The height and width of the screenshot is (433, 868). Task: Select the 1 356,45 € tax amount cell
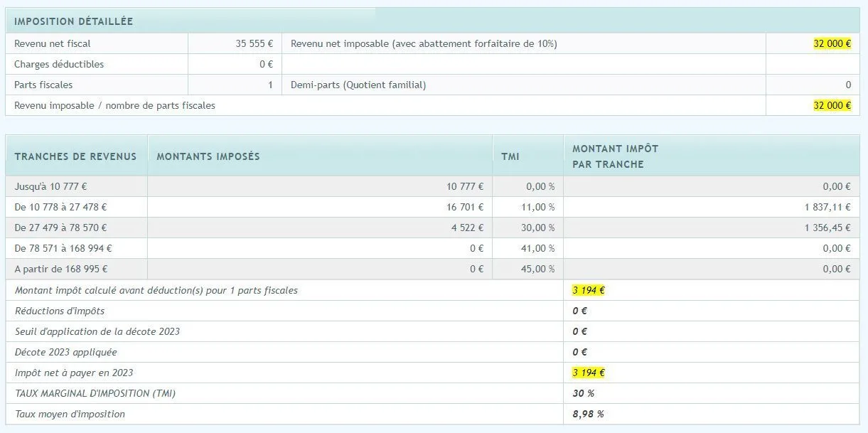point(827,228)
